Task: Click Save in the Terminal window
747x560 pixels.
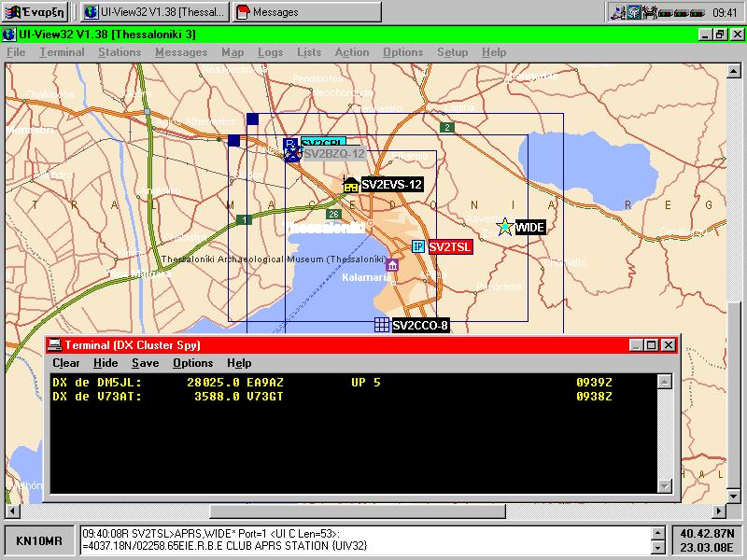Action: point(146,363)
